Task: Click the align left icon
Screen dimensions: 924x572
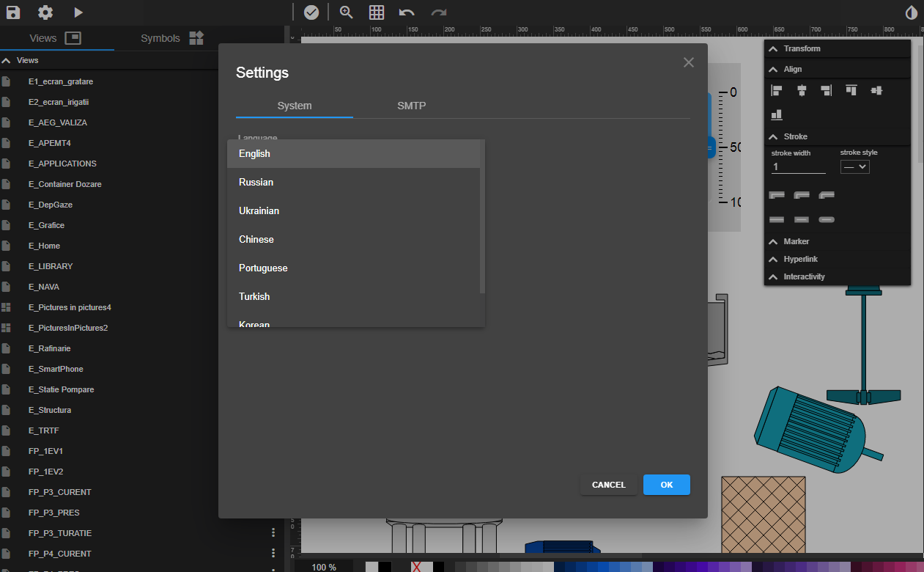Action: 777,90
